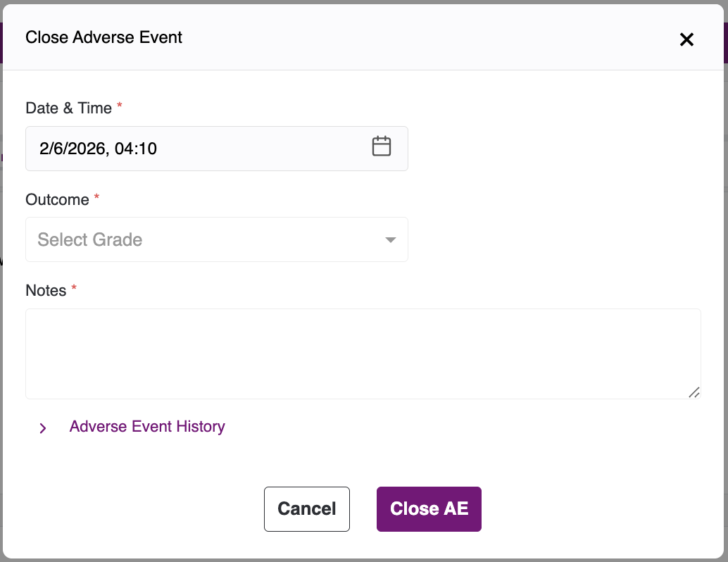Open the Adverse Event History link
The width and height of the screenshot is (728, 562).
tap(147, 427)
